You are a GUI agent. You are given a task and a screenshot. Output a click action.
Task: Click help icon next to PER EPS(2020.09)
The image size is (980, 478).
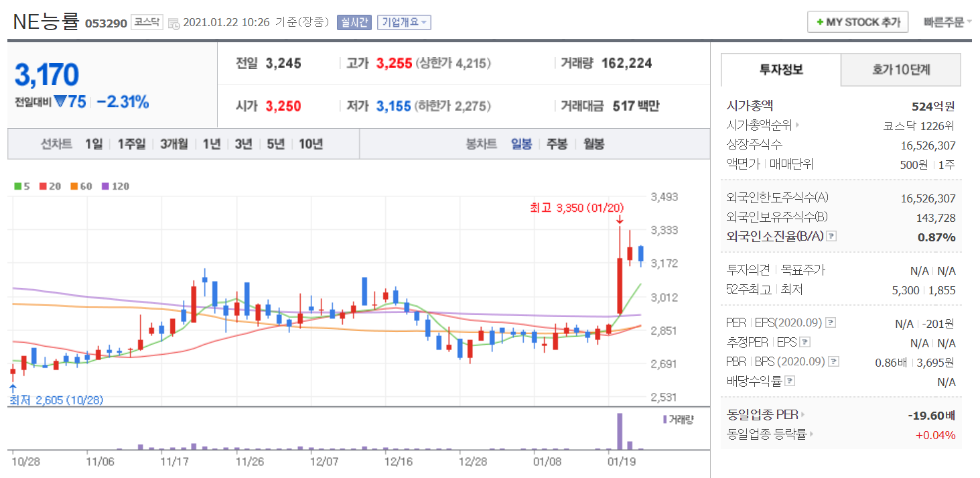click(x=831, y=323)
